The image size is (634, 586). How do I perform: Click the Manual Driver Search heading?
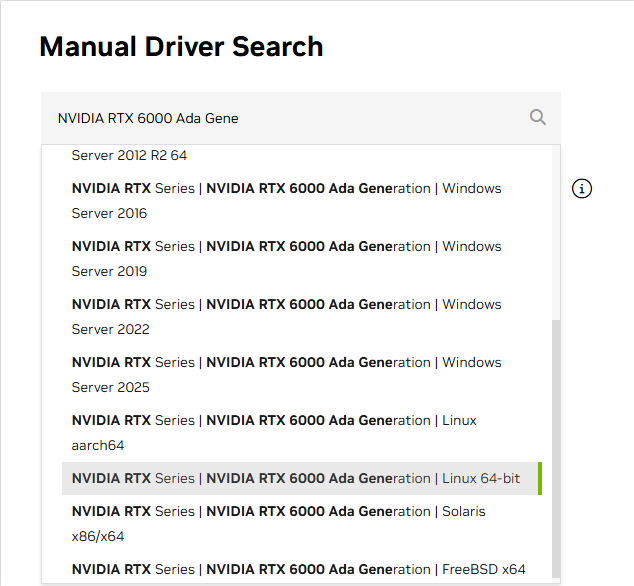[x=181, y=47]
